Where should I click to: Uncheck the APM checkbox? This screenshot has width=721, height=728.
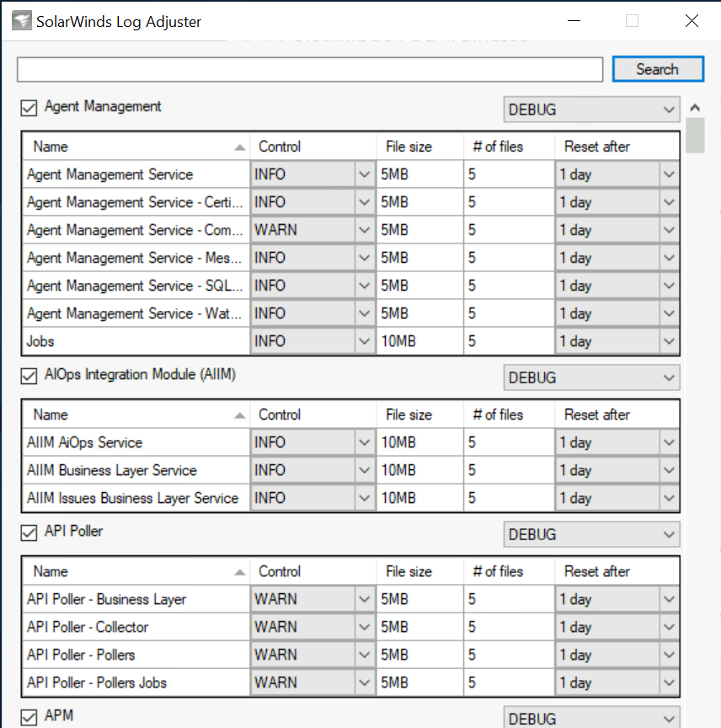29,717
